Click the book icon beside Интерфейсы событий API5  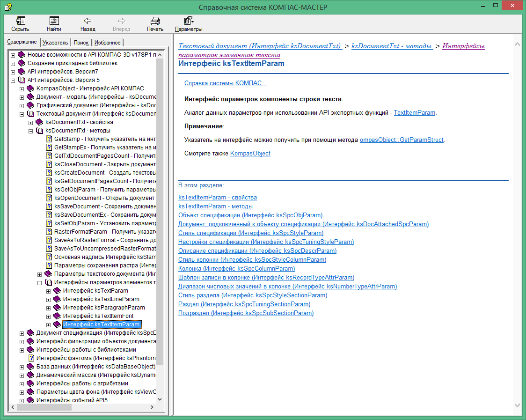[30, 400]
